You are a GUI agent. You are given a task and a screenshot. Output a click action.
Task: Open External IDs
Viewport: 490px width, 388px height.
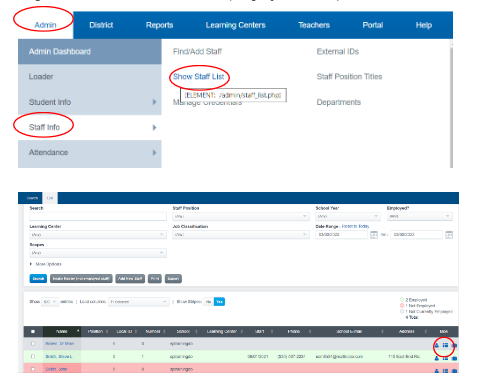tap(338, 52)
